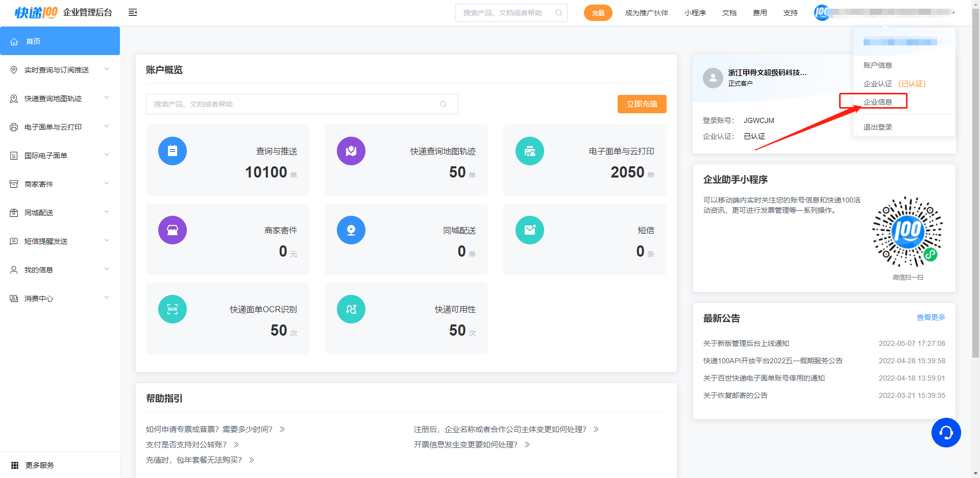Click the document icon beside 国际电子面单
Image resolution: width=980 pixels, height=478 pixels.
point(14,156)
